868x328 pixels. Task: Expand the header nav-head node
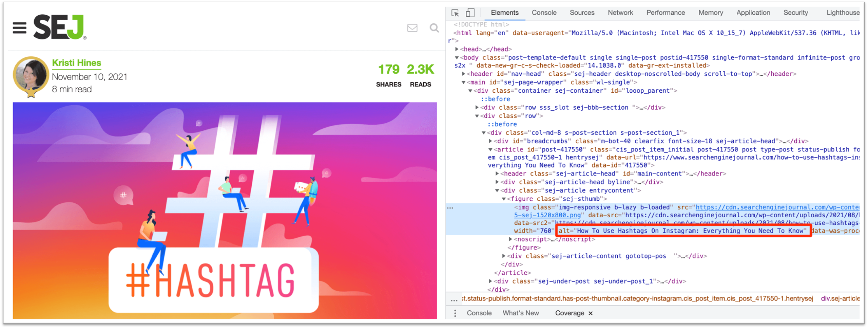click(x=463, y=74)
